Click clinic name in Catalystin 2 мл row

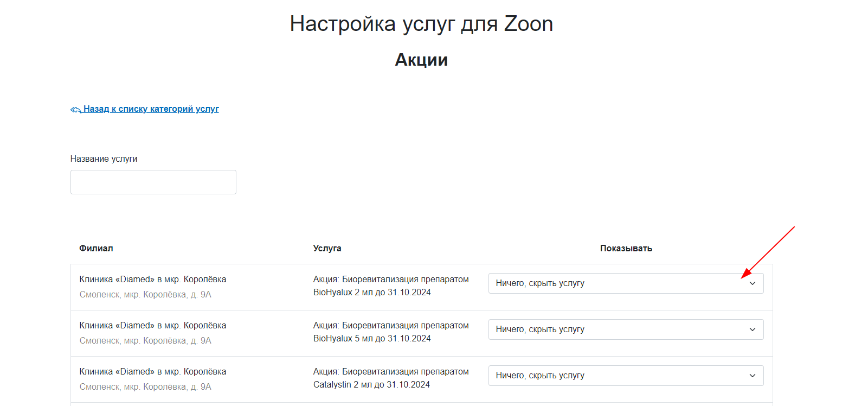[x=153, y=372]
